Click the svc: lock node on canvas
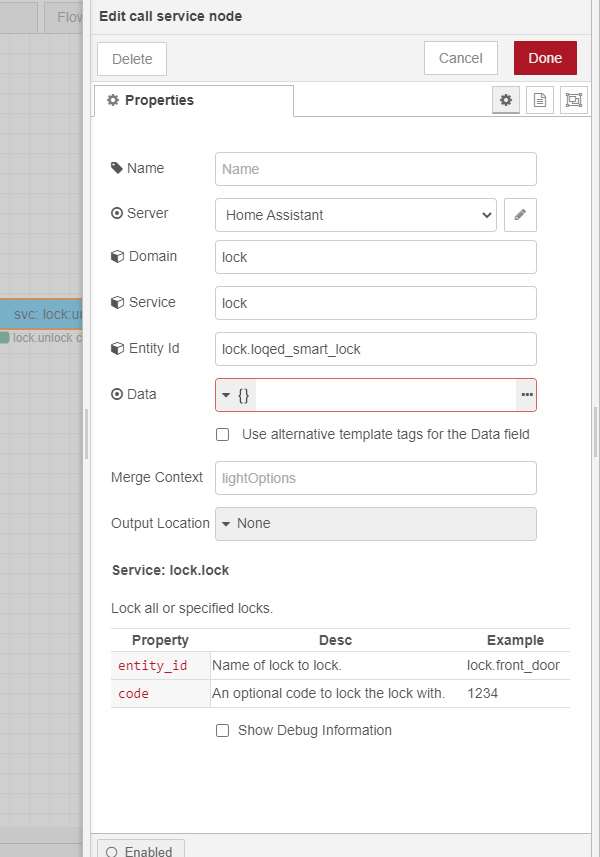 click(45, 314)
